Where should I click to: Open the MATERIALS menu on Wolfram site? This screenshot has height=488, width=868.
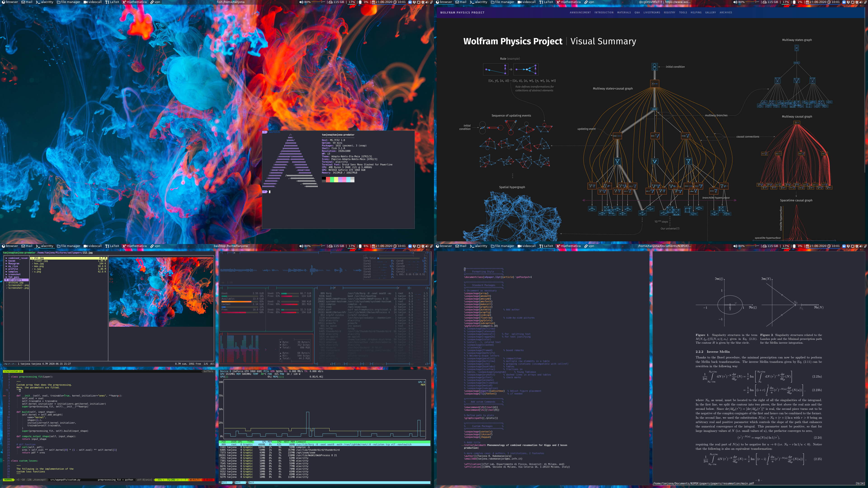point(624,12)
